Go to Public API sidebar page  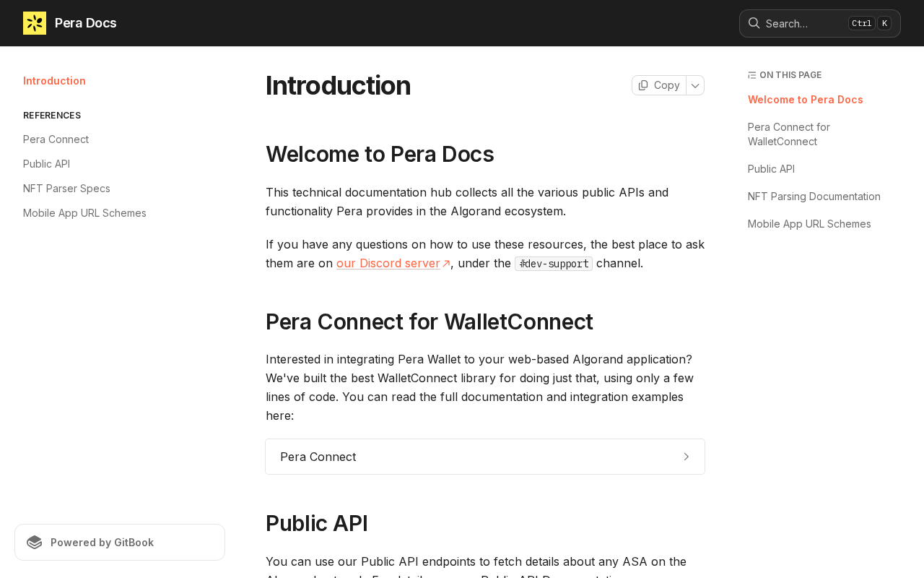[x=46, y=164]
